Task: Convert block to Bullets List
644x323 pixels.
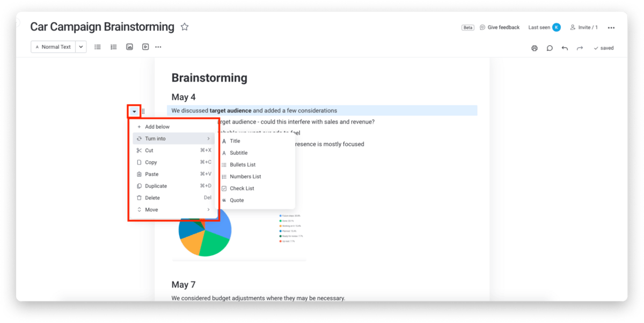Action: [243, 165]
